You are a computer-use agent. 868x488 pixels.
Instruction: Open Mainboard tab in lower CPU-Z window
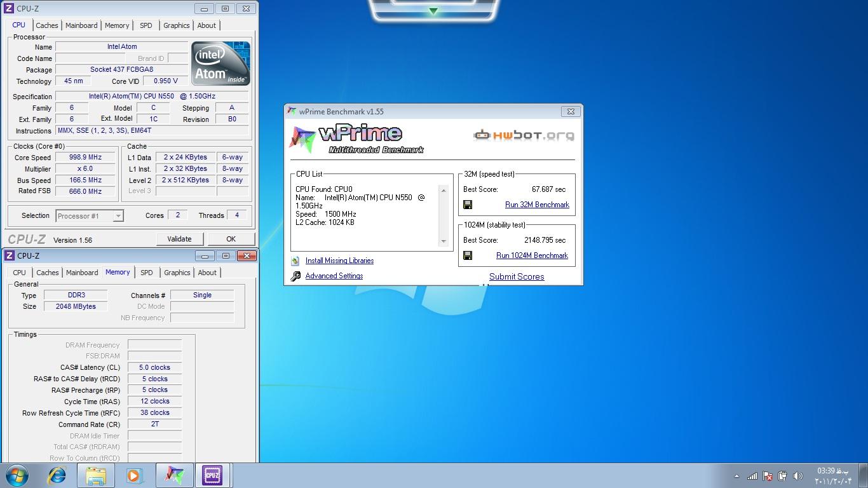pyautogui.click(x=82, y=273)
